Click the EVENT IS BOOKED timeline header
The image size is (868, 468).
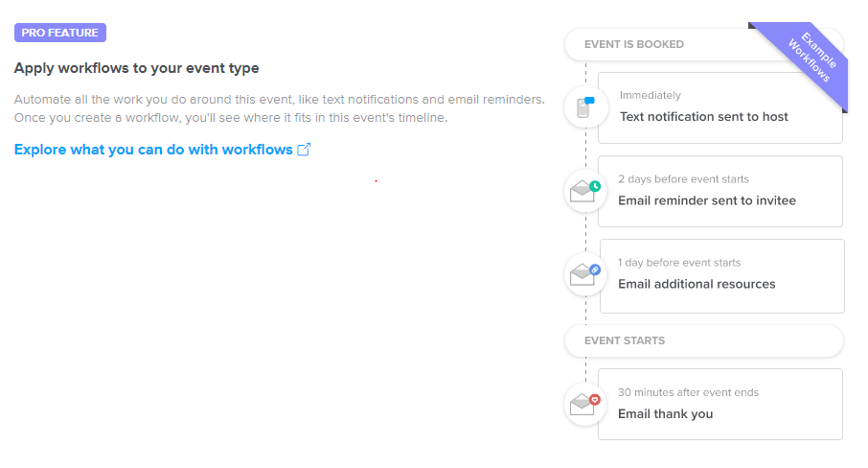pos(703,44)
